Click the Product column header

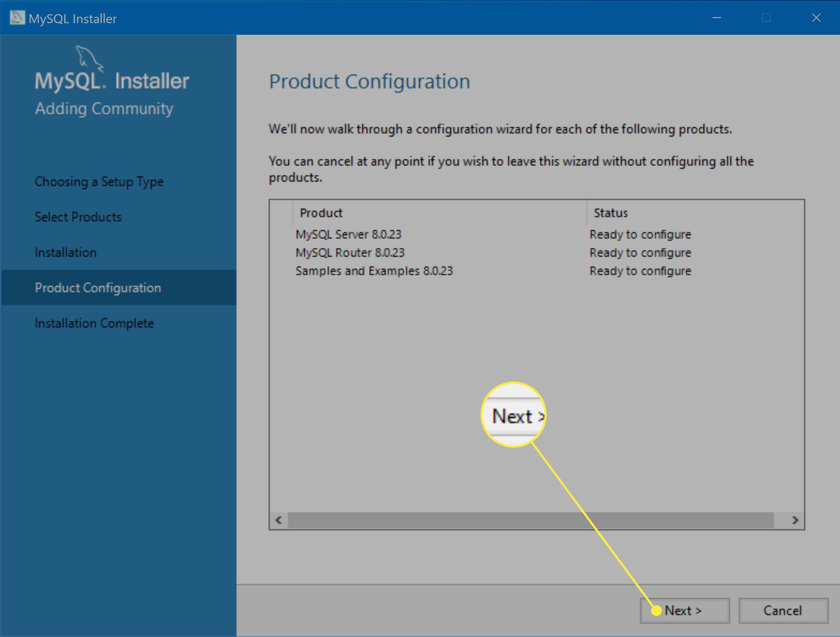pos(440,213)
